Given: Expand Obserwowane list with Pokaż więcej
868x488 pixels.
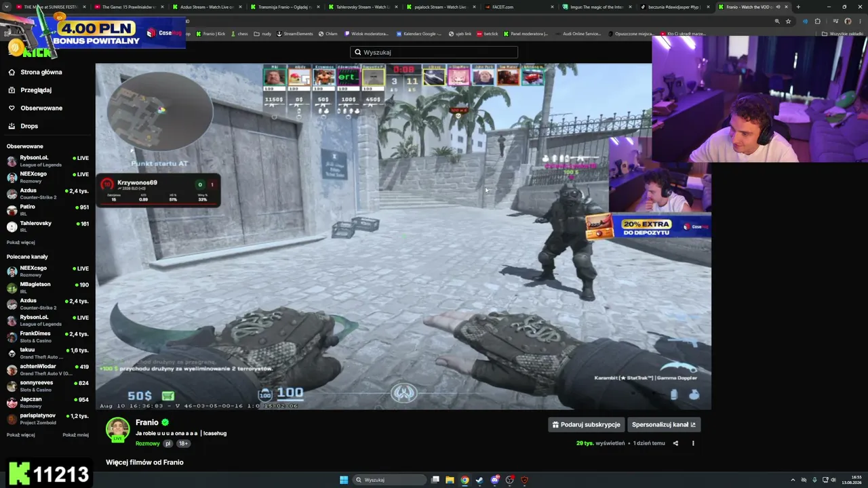Looking at the screenshot, I should pos(21,243).
